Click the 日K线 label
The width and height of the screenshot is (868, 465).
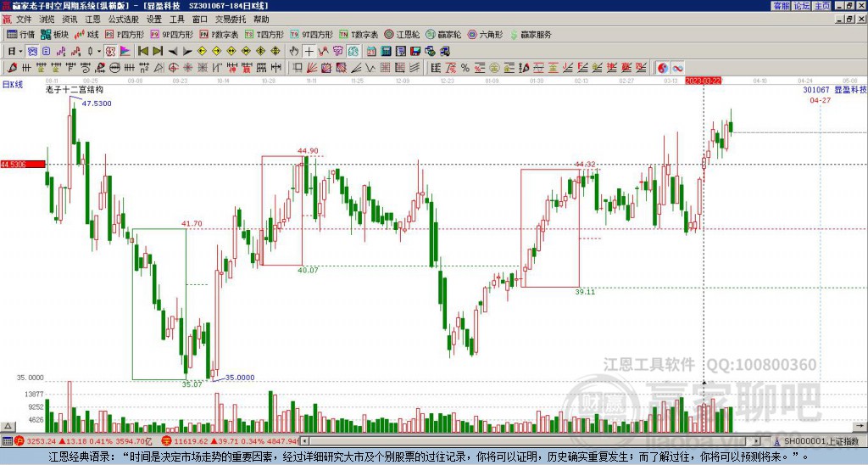point(12,84)
